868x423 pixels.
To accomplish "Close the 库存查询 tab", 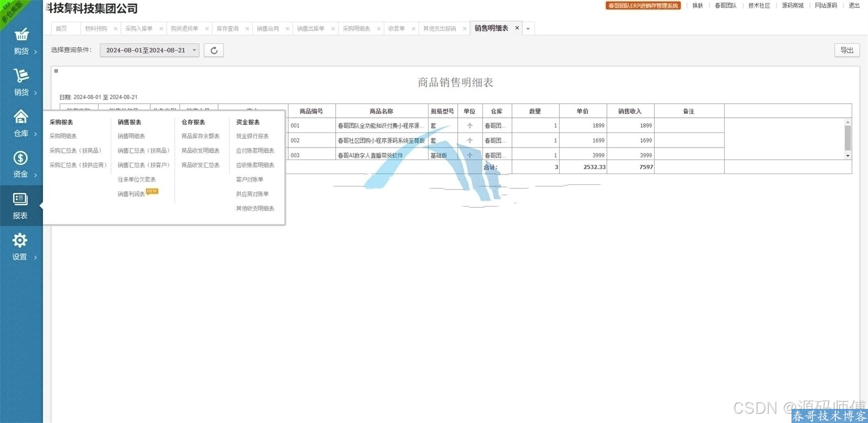I will (247, 29).
